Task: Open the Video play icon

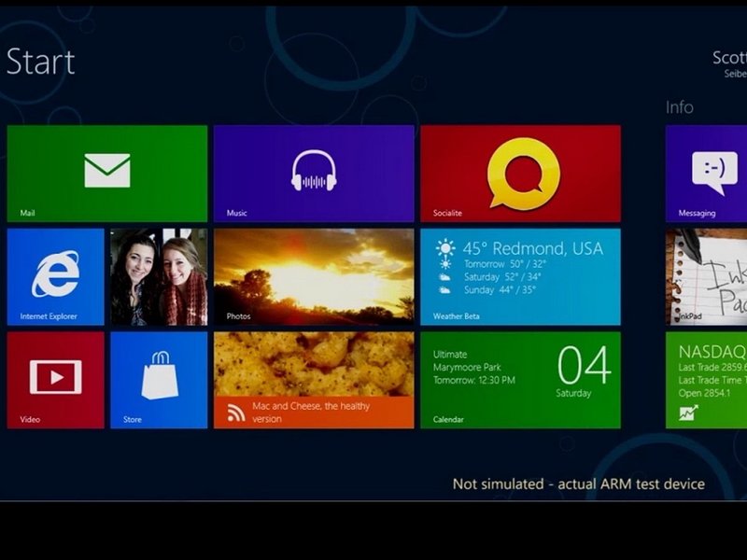Action: [x=56, y=377]
